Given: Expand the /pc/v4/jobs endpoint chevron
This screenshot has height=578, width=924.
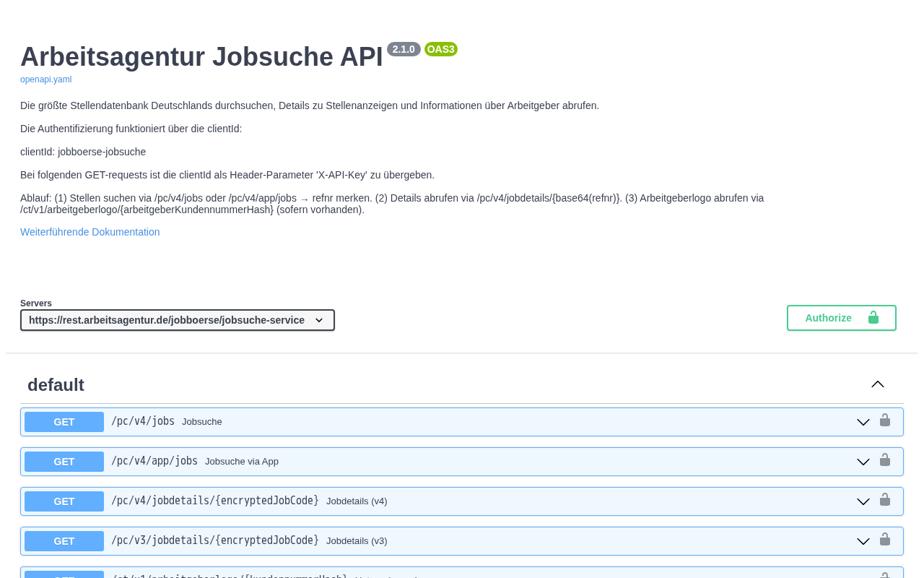Looking at the screenshot, I should (x=863, y=422).
